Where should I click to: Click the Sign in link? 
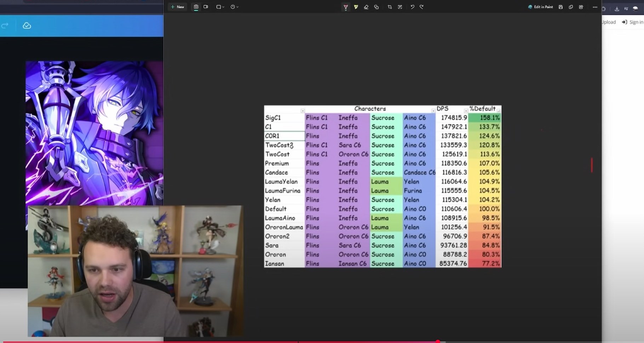point(633,22)
